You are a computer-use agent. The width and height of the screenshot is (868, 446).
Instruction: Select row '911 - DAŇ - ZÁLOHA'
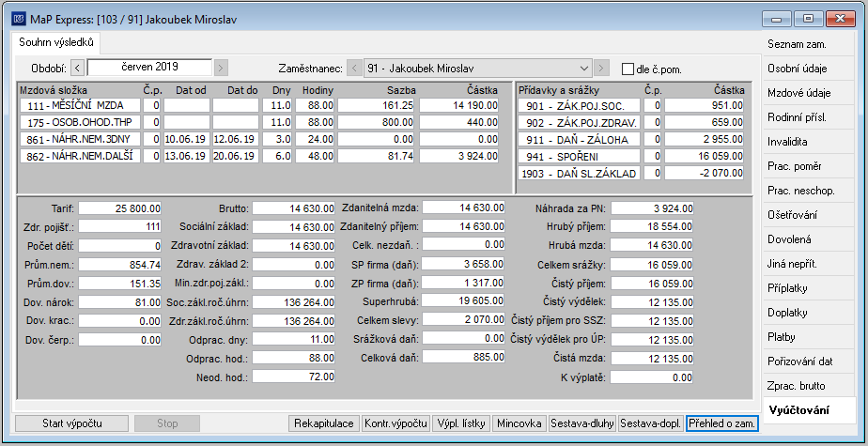tap(631, 140)
